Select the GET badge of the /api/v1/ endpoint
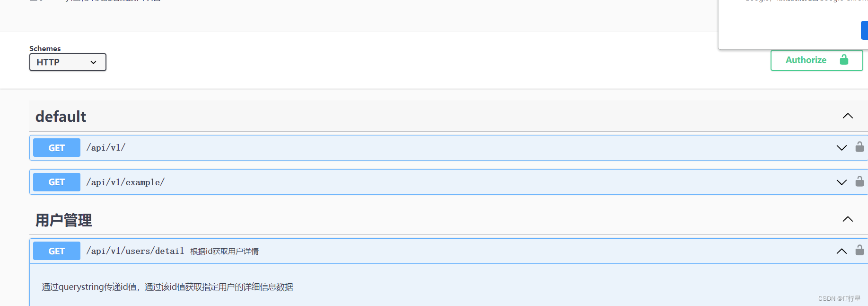This screenshot has height=306, width=868. tap(56, 147)
